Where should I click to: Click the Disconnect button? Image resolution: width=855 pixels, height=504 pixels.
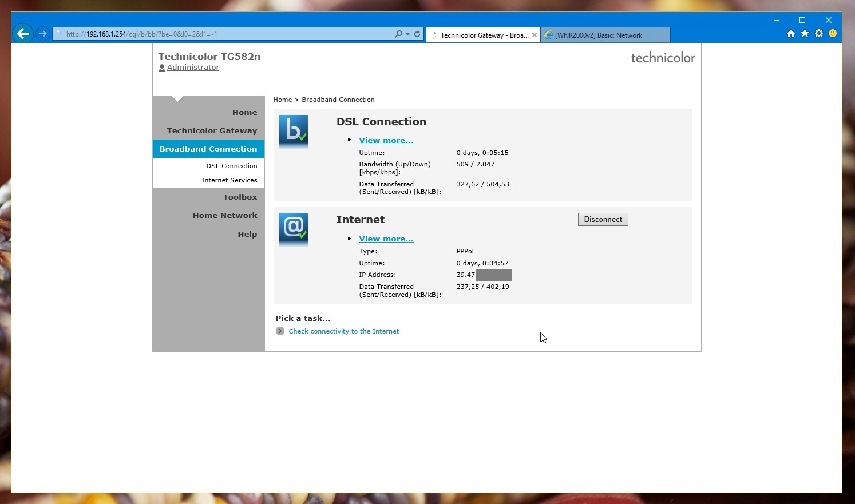coord(603,219)
